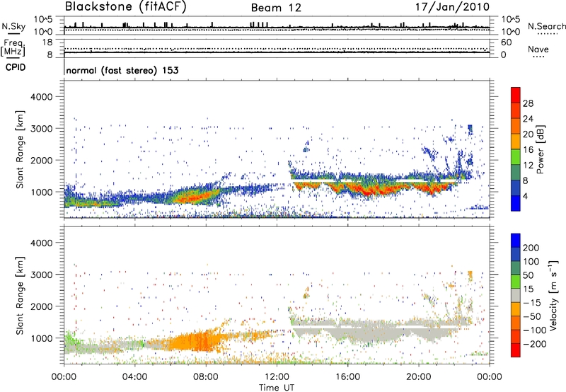Screen dimensions: 566x392
Task: Pick the Velocity colorbar segment between 50 and 100
Action: [x=516, y=268]
